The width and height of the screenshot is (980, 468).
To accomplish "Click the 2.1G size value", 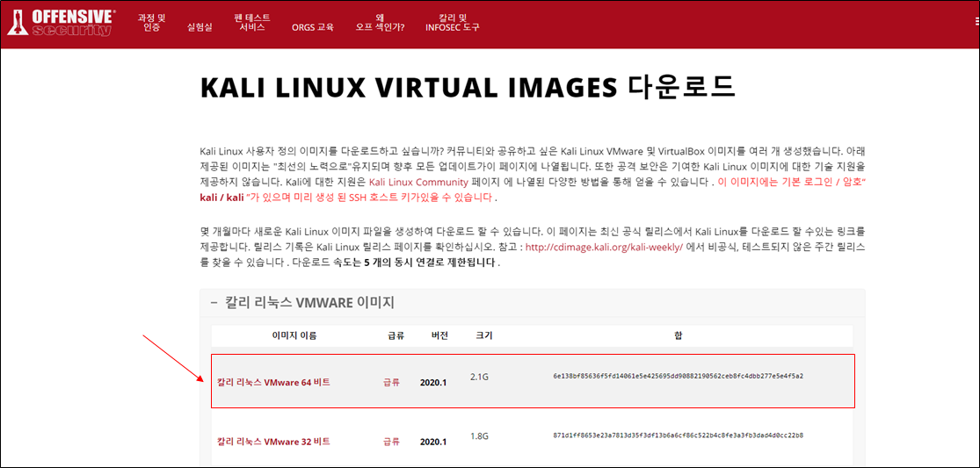I will click(479, 377).
